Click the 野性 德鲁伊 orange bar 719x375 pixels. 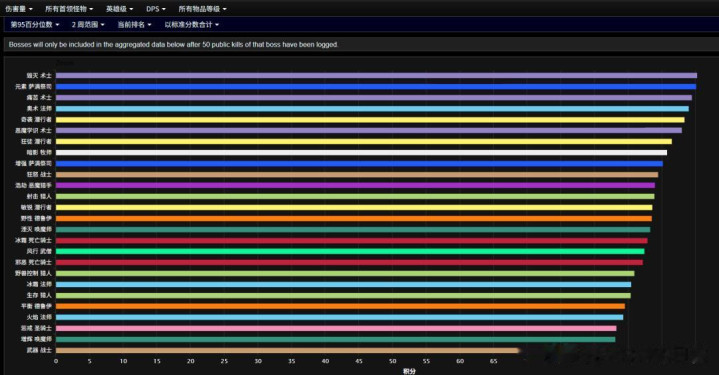[x=354, y=218]
